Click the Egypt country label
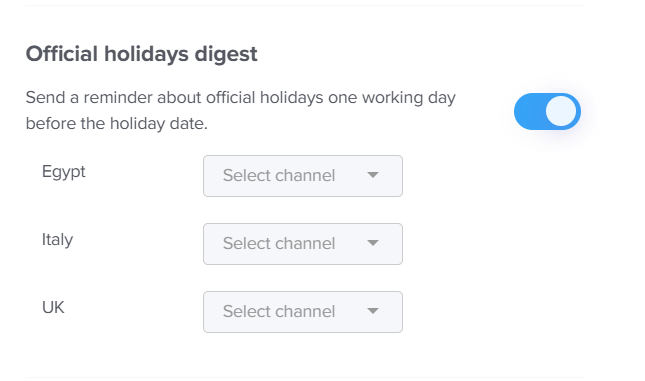 point(64,172)
